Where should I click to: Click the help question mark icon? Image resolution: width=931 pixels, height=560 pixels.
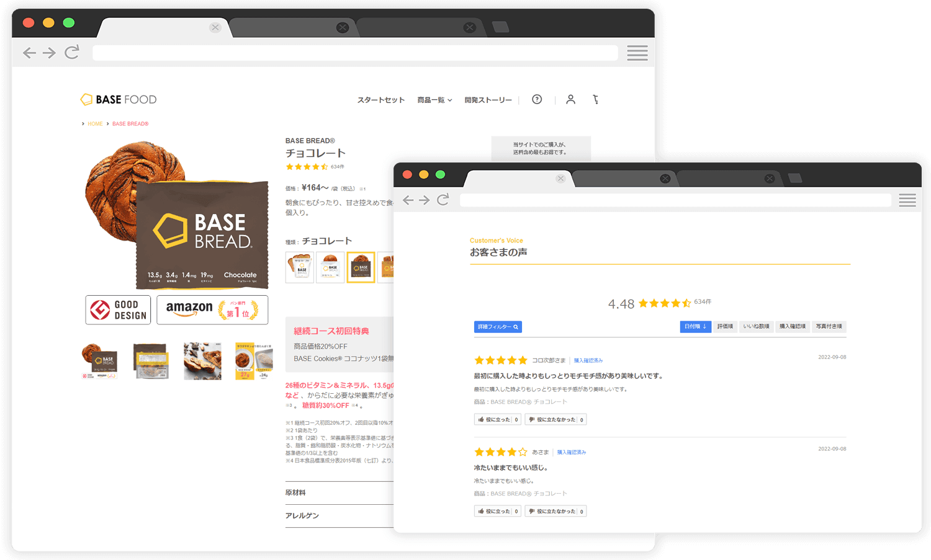[x=537, y=99]
